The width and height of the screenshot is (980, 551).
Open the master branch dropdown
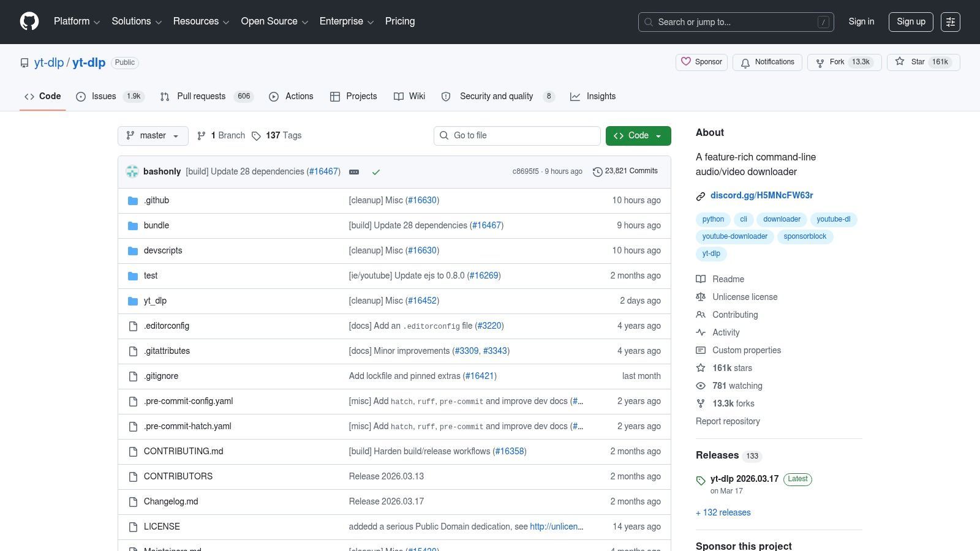153,136
